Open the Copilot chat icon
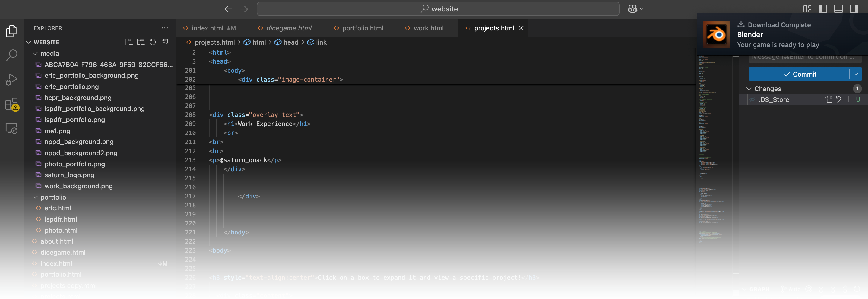Screen dimensions: 868x299 coord(632,9)
